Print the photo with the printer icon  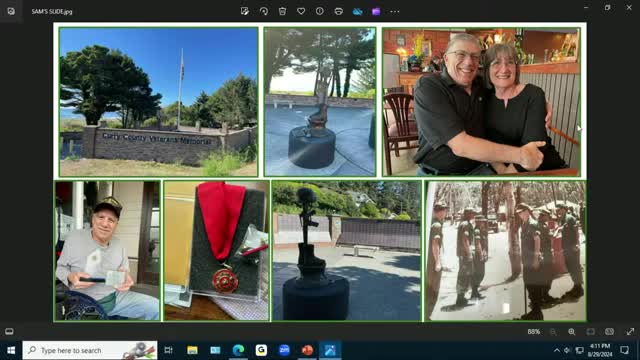[338, 11]
